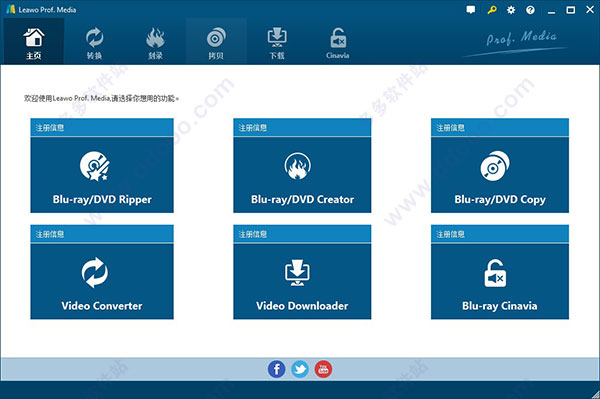Viewport: 600px width, 399px height.
Task: Click the Video Downloader label
Action: 302,306
